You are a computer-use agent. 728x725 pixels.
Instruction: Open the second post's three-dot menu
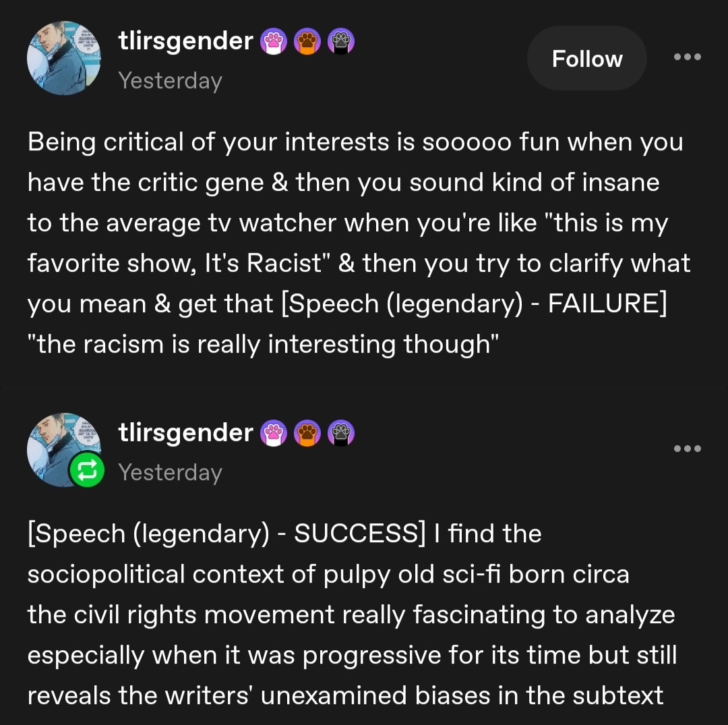[x=688, y=448]
